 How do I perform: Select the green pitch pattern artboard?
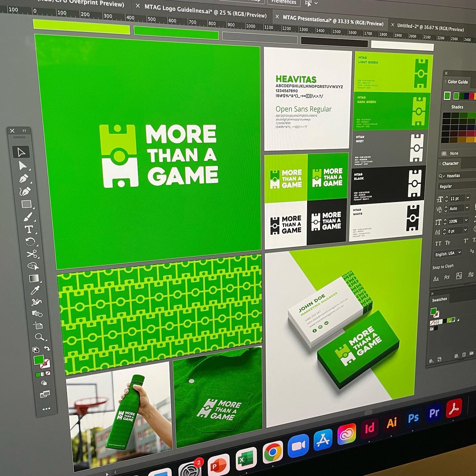tap(160, 314)
